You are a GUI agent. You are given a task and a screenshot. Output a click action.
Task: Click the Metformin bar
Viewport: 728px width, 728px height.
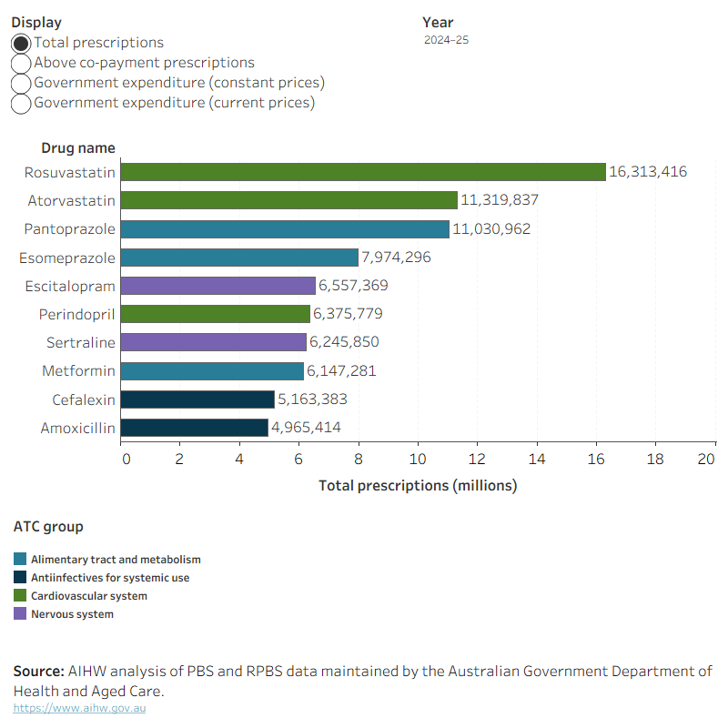click(x=212, y=371)
